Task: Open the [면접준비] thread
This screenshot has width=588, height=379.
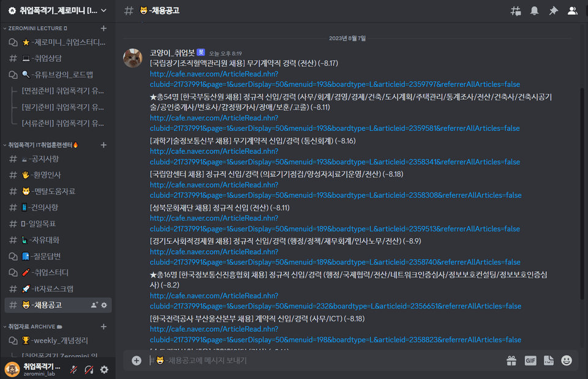Action: tap(62, 91)
